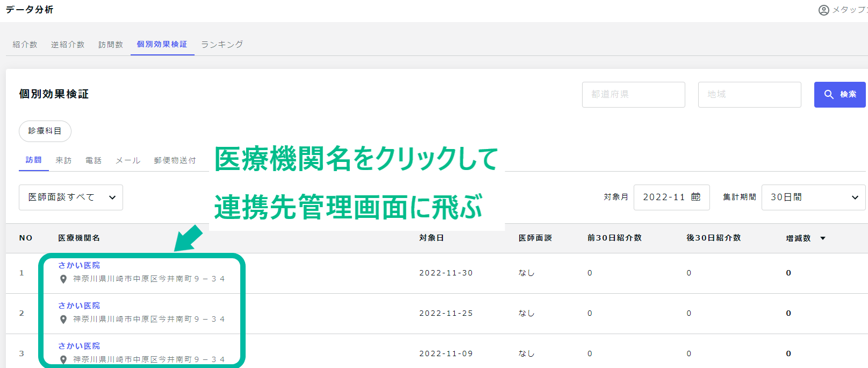Click the 診療科目 filter button
The image size is (868, 368).
(x=45, y=131)
